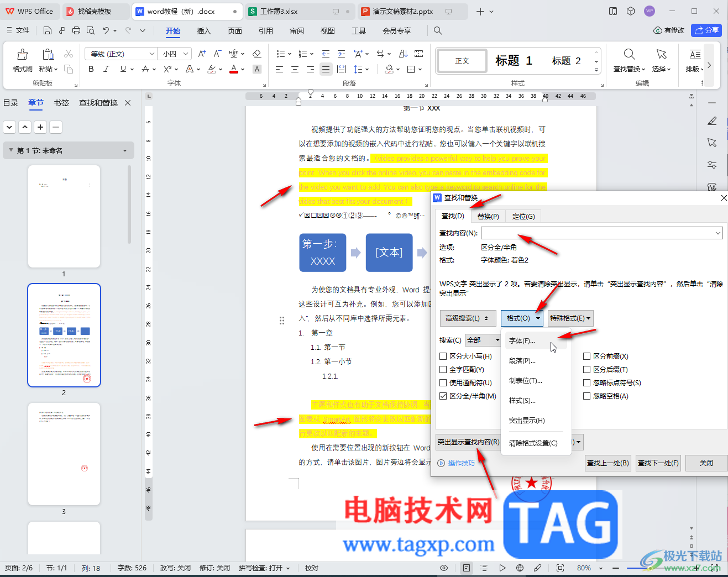Open Find and Replace ribbon icon
The width and height of the screenshot is (728, 577).
click(629, 54)
